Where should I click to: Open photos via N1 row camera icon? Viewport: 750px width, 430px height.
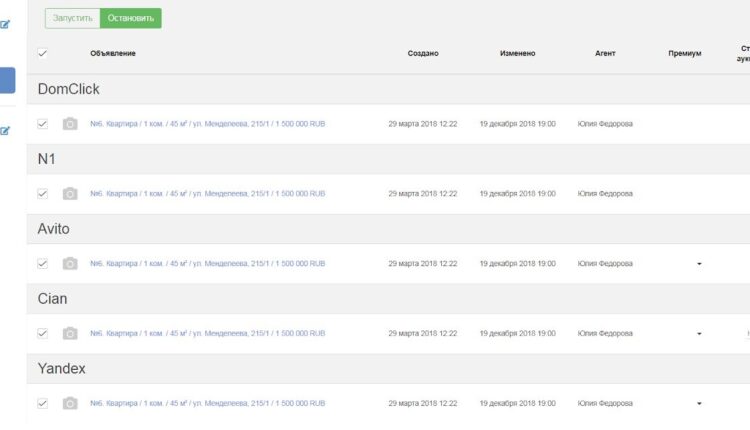point(69,194)
